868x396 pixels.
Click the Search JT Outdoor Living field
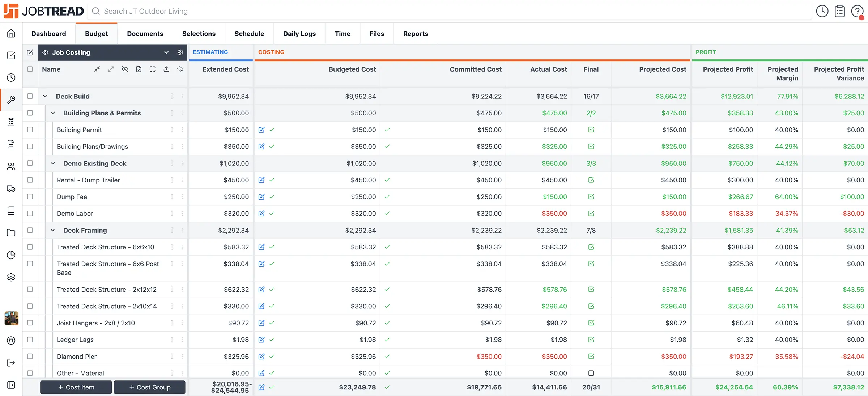click(x=146, y=11)
